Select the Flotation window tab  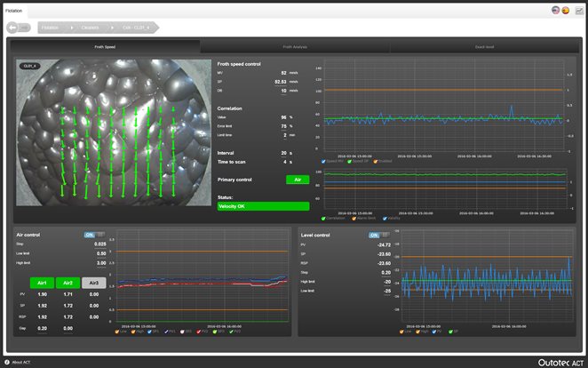[13, 11]
